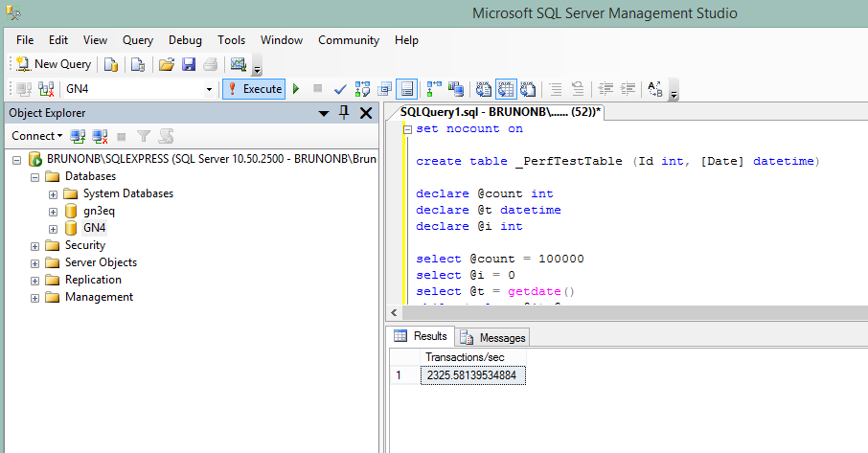The width and height of the screenshot is (868, 453).
Task: Open the Debug menu
Action: click(x=185, y=40)
